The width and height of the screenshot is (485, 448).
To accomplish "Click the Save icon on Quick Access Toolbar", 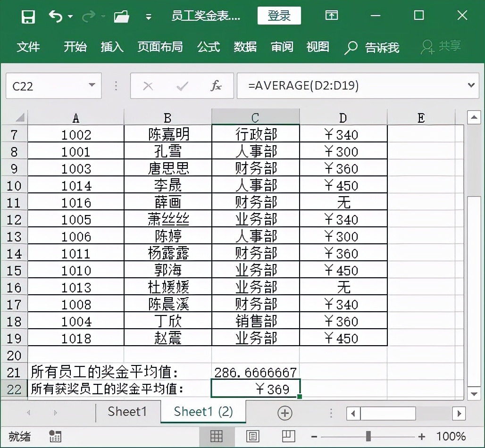I will (x=28, y=16).
